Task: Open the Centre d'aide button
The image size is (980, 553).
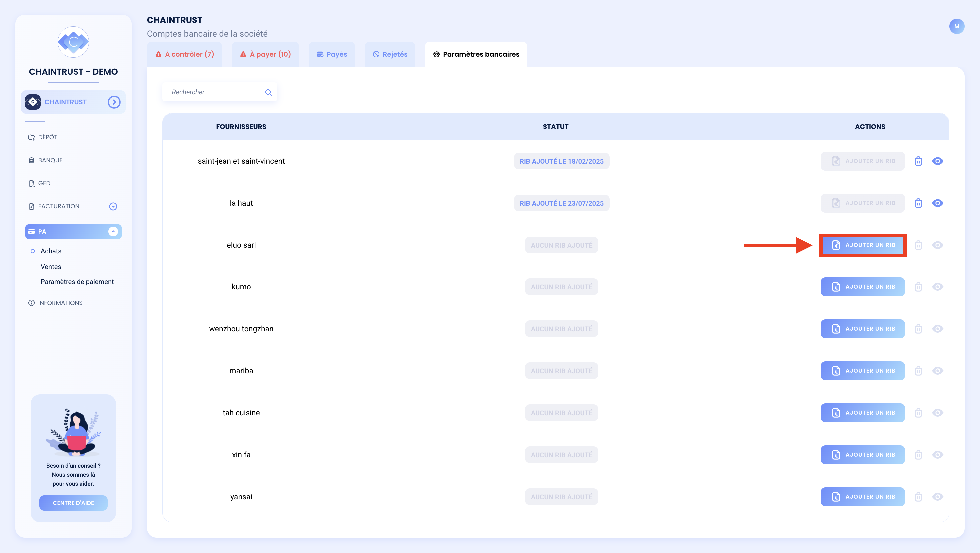Action: pos(73,503)
